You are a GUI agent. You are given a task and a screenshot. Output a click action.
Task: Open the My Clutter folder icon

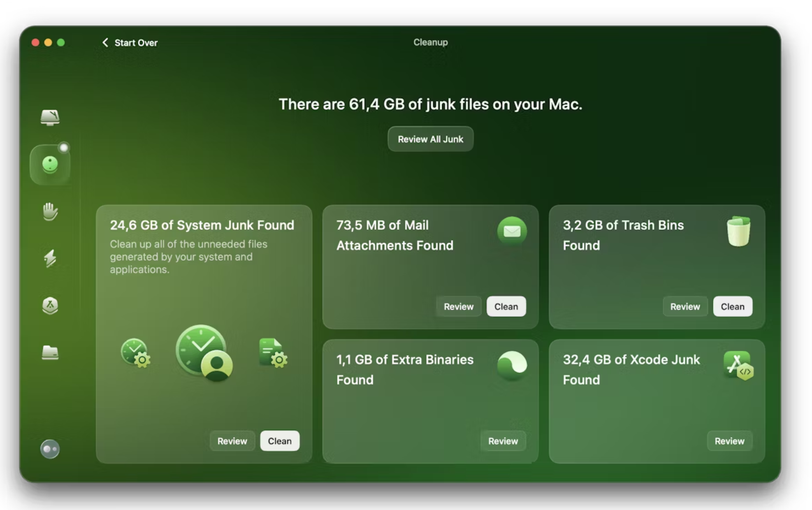click(x=50, y=352)
